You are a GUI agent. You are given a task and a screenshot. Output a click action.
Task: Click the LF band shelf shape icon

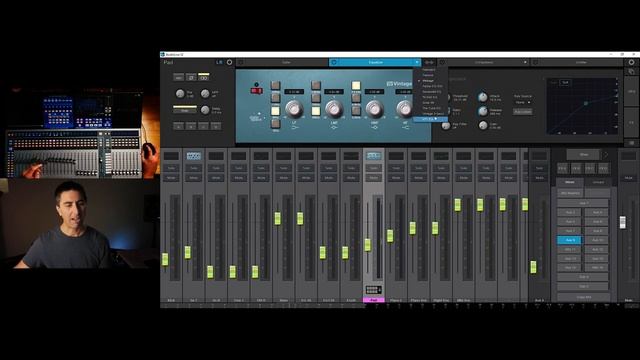[x=295, y=128]
